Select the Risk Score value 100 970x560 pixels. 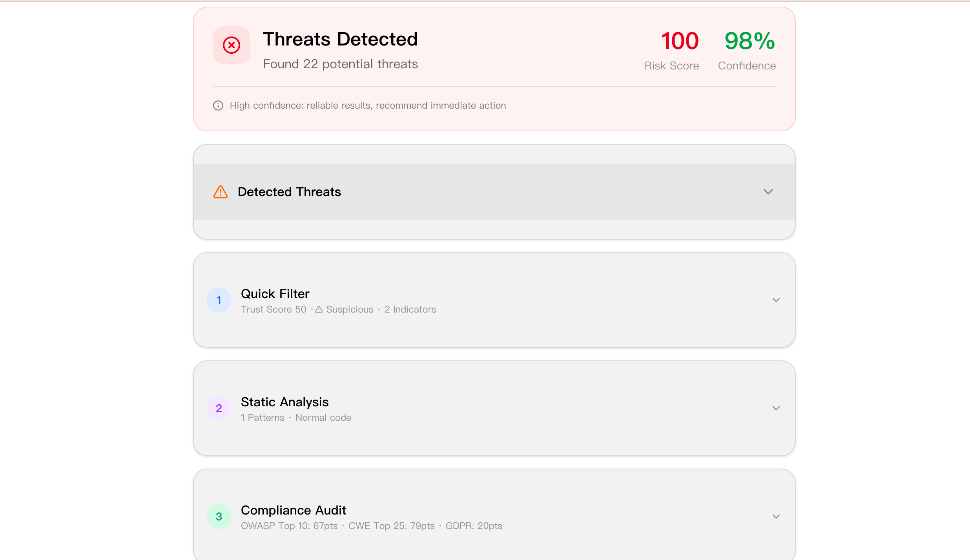680,40
